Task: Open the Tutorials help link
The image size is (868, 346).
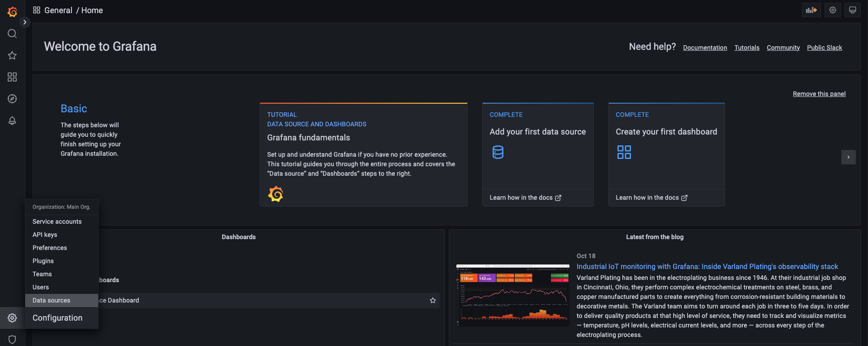Action: tap(747, 48)
